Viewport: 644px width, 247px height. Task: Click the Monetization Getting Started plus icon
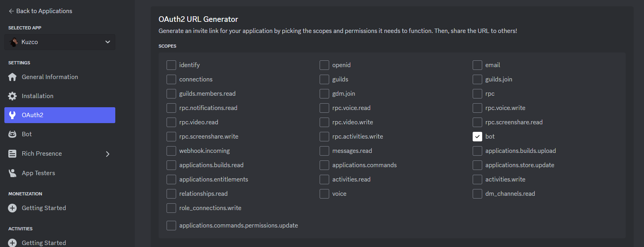[12, 208]
